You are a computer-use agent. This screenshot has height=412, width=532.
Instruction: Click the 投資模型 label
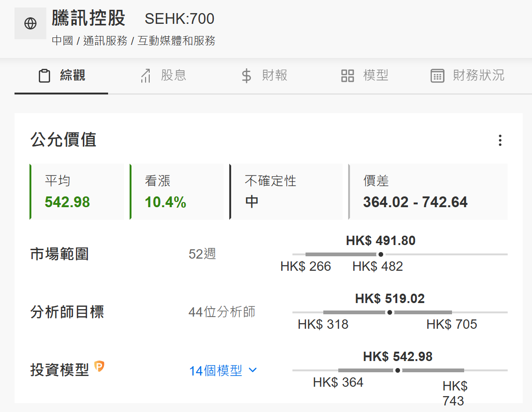(x=60, y=370)
